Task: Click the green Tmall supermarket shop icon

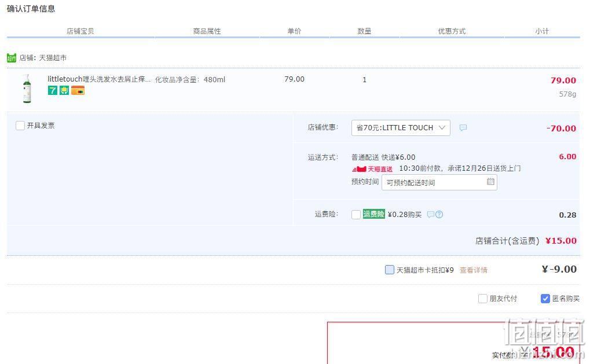Action: coord(11,58)
